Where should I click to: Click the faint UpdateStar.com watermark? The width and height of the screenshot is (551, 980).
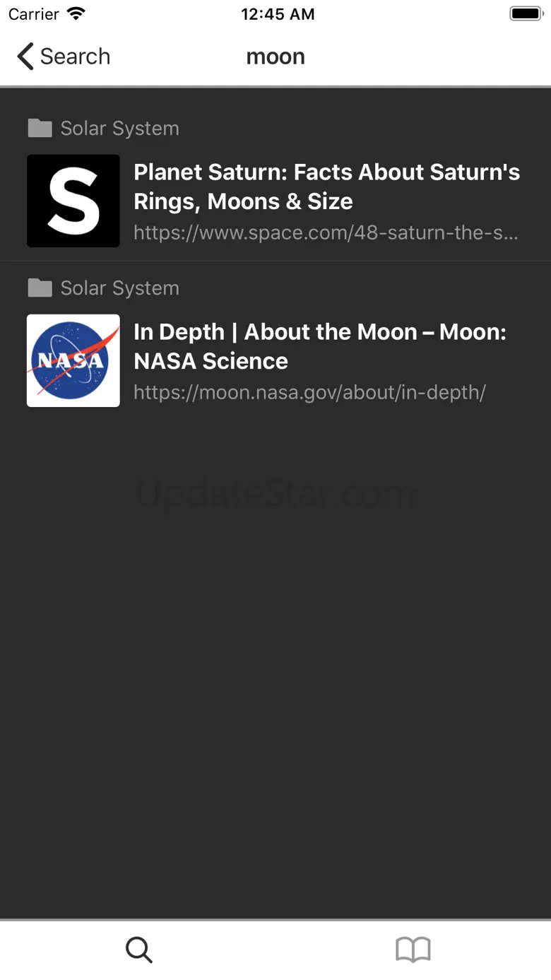tap(275, 493)
